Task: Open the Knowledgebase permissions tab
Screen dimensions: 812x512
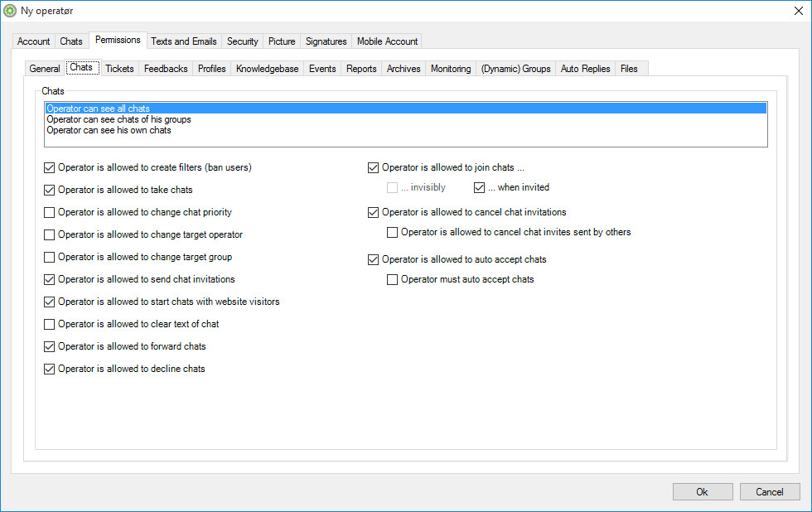Action: pyautogui.click(x=267, y=68)
